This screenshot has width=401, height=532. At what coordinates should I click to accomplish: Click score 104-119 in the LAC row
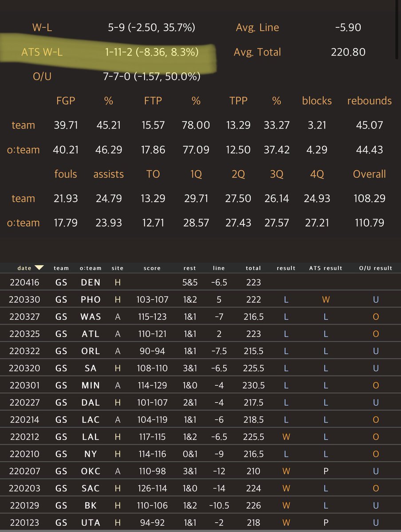(x=152, y=420)
